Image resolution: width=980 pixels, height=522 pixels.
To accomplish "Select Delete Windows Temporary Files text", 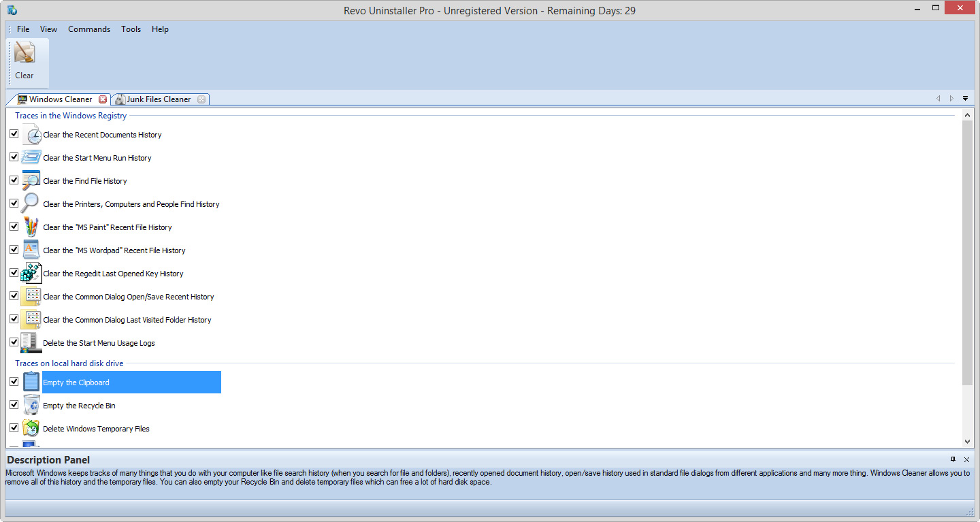I will pos(96,429).
